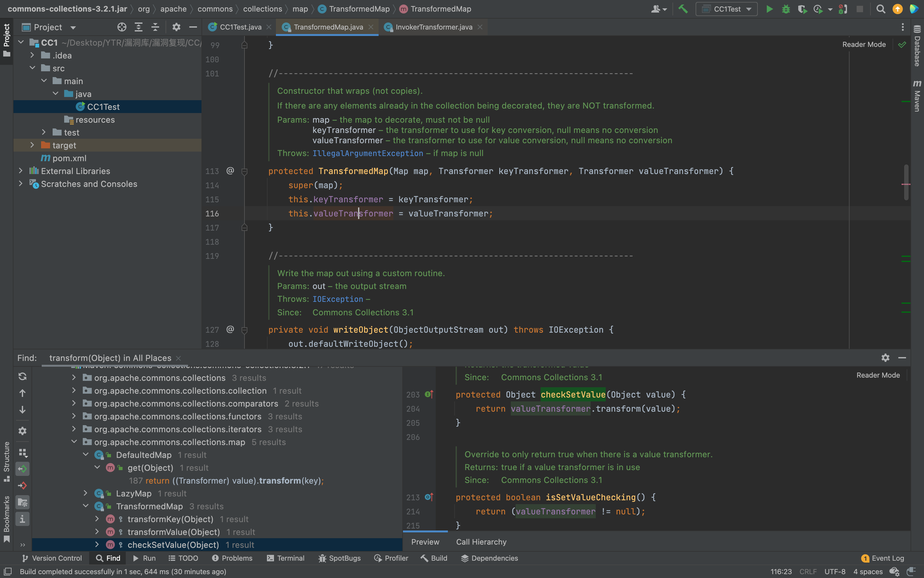This screenshot has width=924, height=578.
Task: Close the TransformedMap.java tab
Action: 370,27
